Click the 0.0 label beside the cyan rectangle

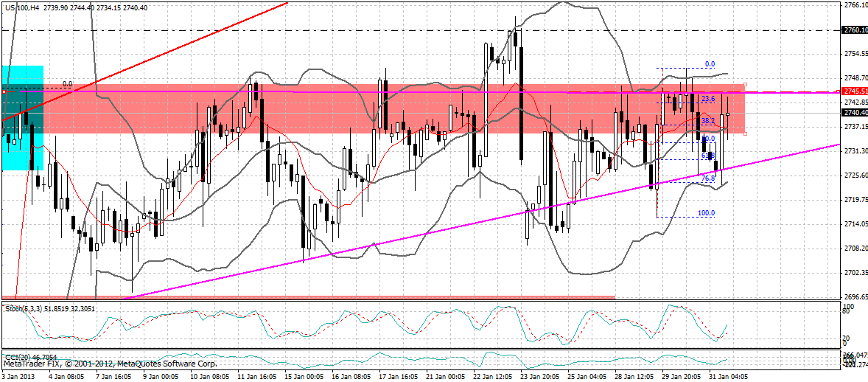tap(67, 84)
